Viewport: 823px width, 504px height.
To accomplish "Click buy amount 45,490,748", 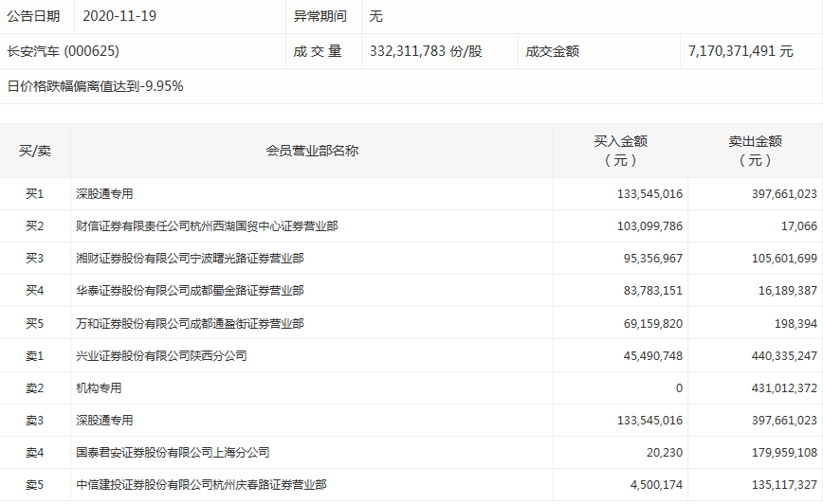I will pos(653,356).
